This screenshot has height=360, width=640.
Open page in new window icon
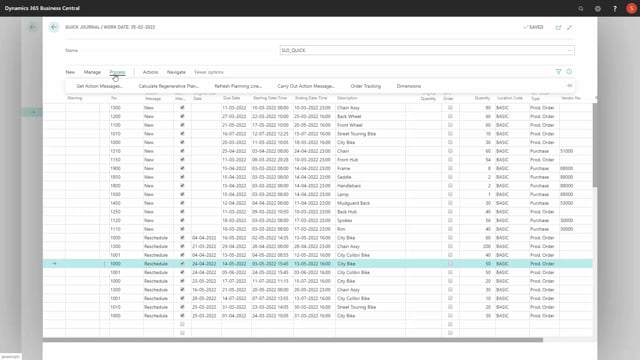click(x=558, y=27)
